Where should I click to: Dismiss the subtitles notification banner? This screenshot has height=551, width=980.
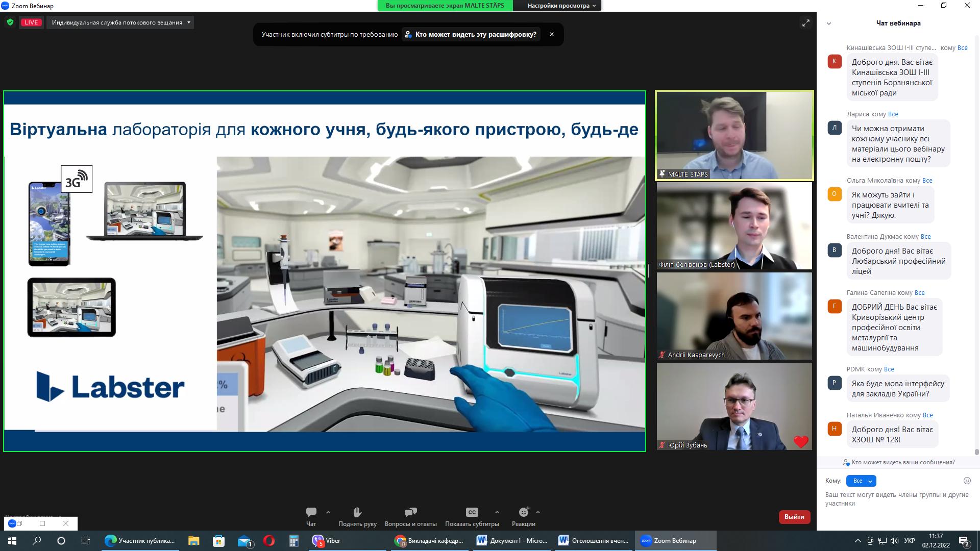551,34
